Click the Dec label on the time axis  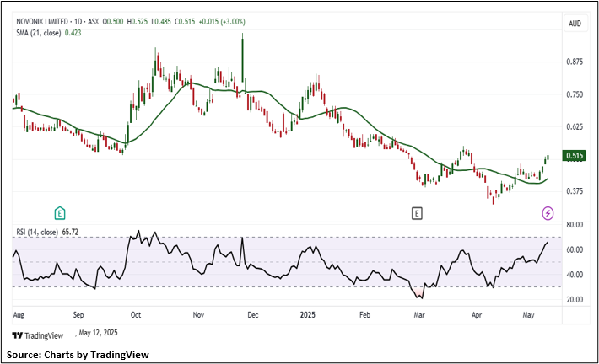253,315
